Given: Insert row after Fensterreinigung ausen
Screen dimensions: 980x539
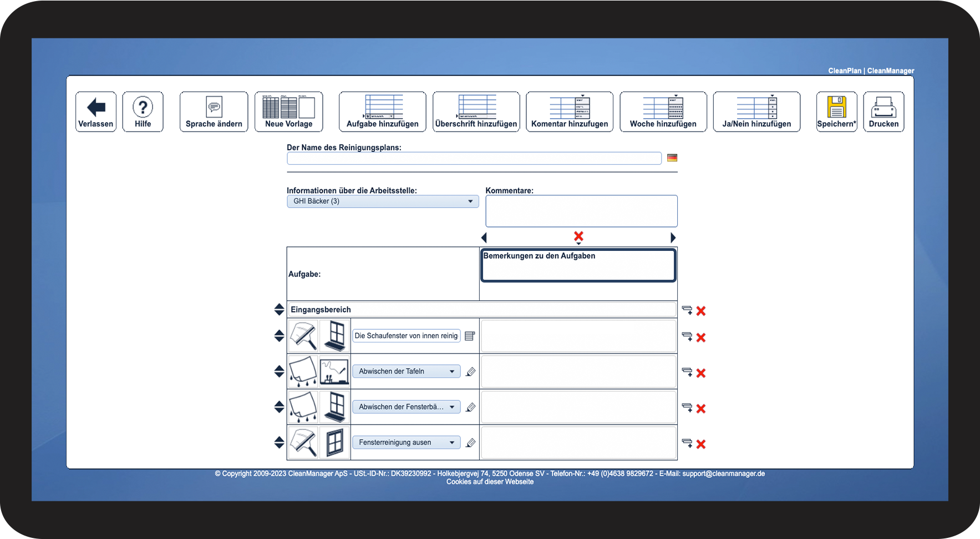Looking at the screenshot, I should (x=687, y=444).
